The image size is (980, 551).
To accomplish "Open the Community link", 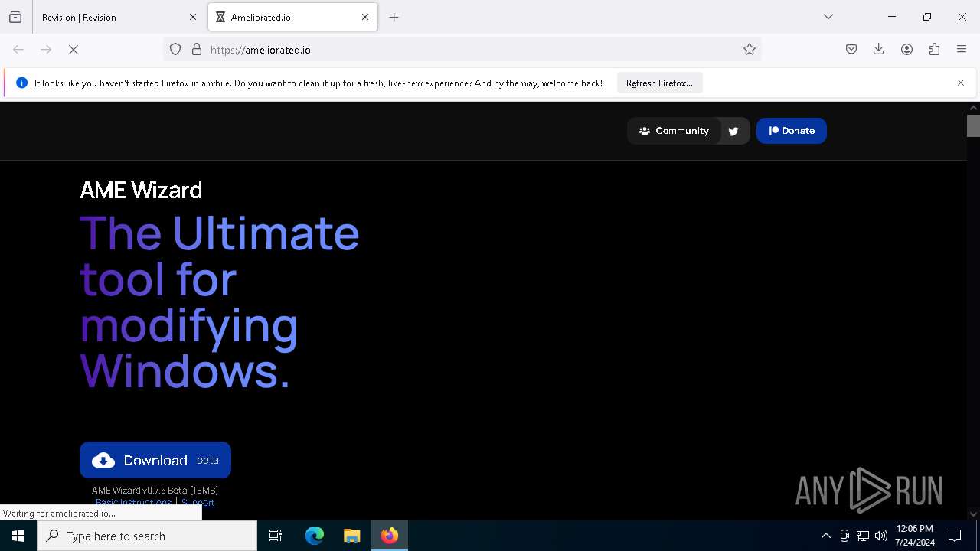I will click(x=674, y=131).
